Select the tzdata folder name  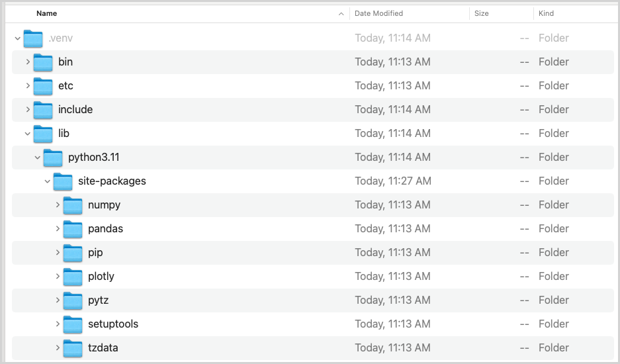click(103, 347)
